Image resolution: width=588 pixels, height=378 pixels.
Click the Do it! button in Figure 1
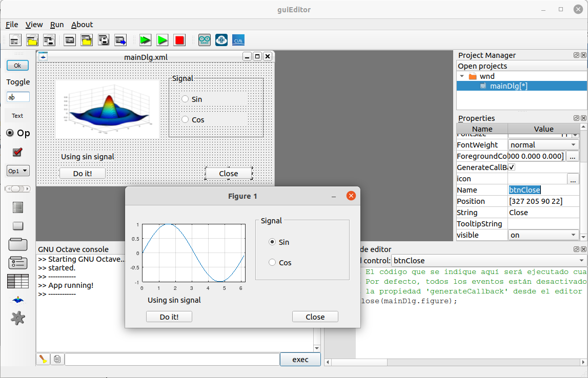pos(169,317)
